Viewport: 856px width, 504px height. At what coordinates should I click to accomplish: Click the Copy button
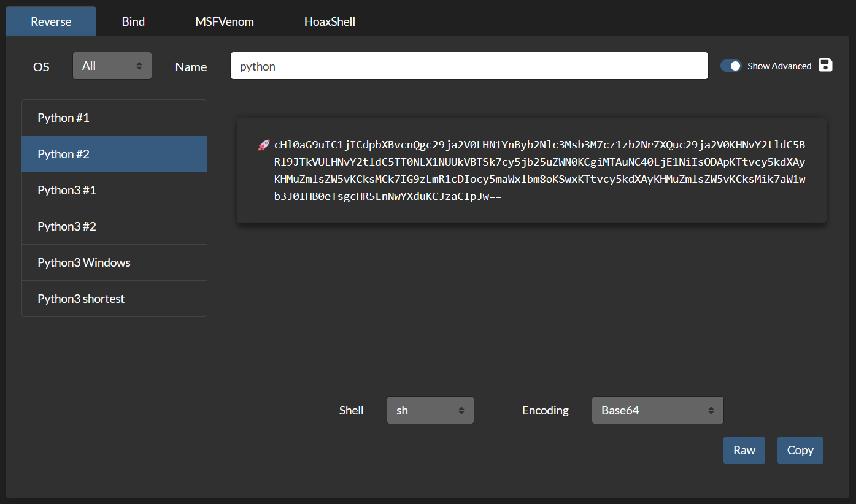click(800, 450)
